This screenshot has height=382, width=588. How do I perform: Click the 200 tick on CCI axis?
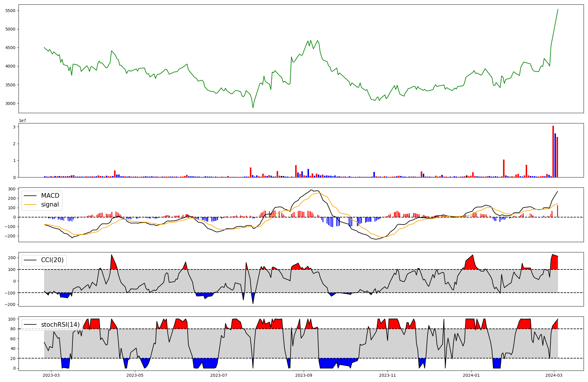tap(12, 258)
